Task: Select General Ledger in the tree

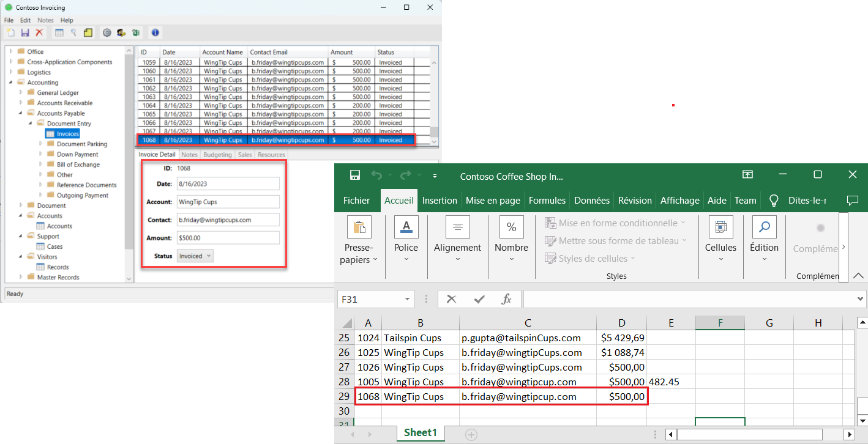Action: pos(58,93)
